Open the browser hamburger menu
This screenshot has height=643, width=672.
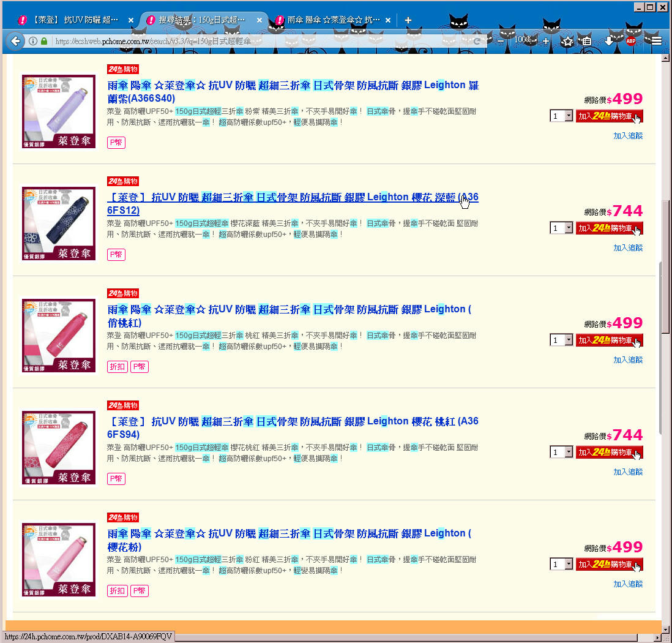point(656,41)
